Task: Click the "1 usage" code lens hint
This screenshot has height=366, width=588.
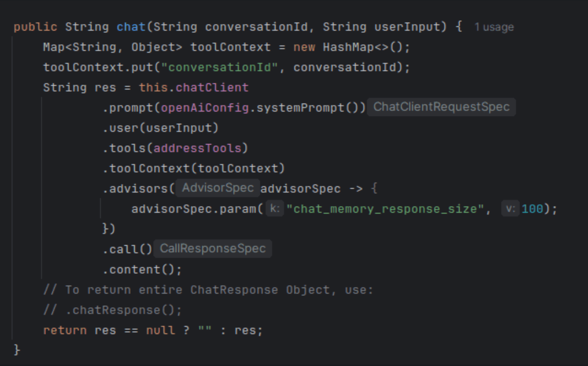Action: click(494, 27)
